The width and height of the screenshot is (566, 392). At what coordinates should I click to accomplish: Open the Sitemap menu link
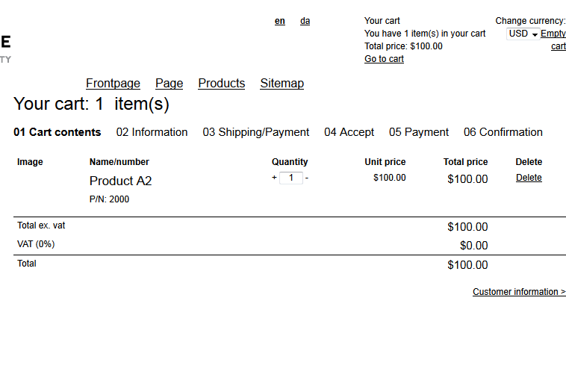point(282,84)
